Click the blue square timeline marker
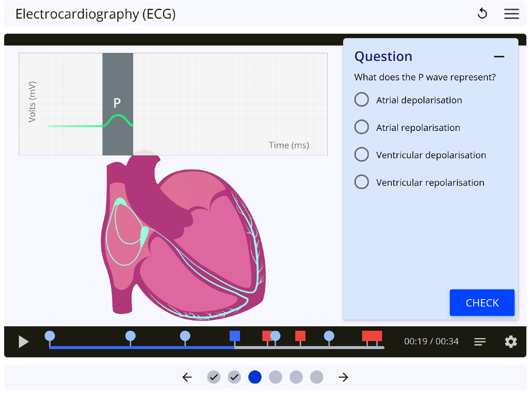This screenshot has width=532, height=399. 235,336
